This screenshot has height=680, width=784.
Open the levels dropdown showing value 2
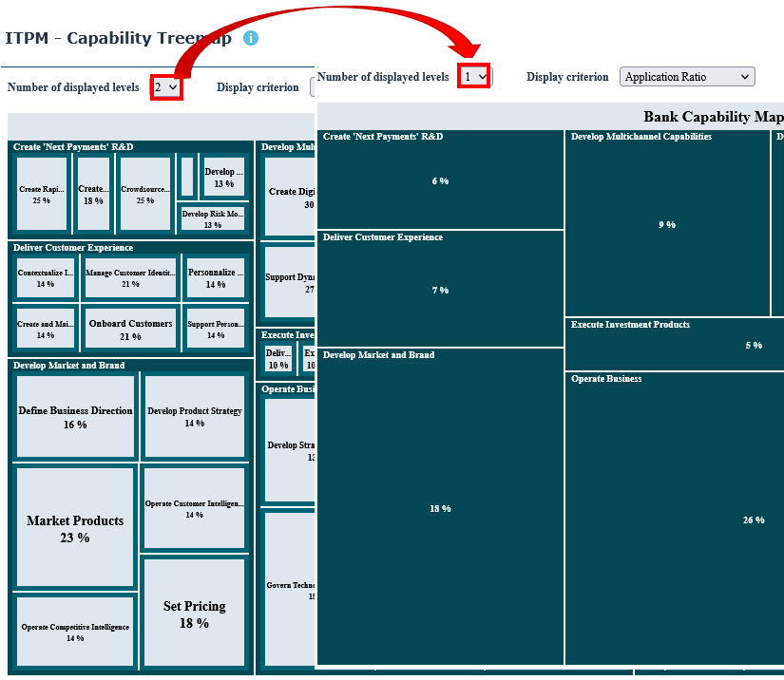pyautogui.click(x=166, y=87)
